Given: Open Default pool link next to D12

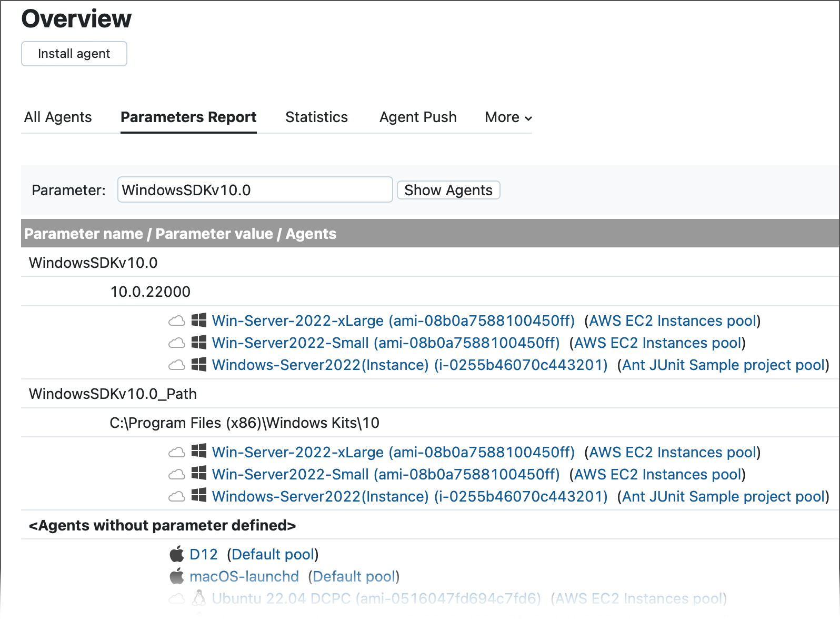Looking at the screenshot, I should [x=273, y=554].
